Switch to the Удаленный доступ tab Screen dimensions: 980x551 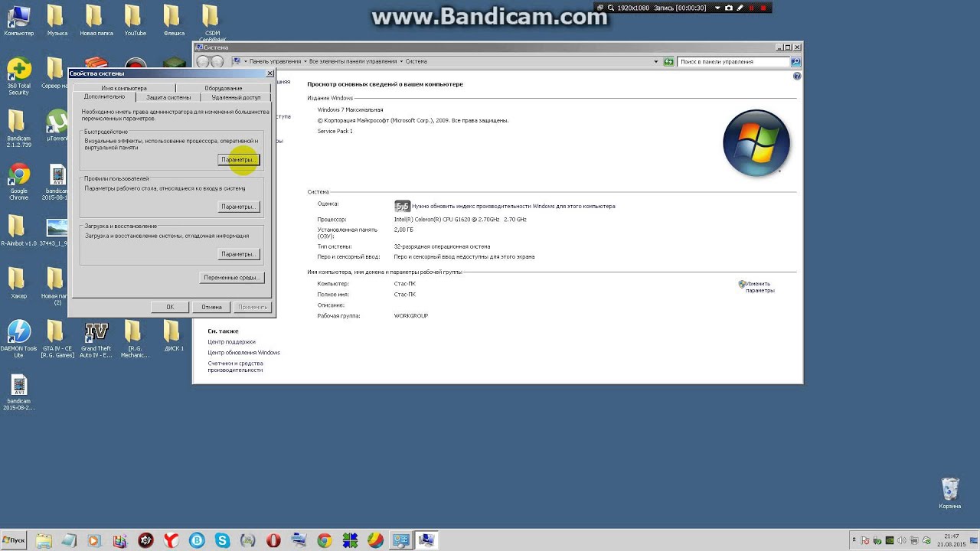tap(236, 97)
